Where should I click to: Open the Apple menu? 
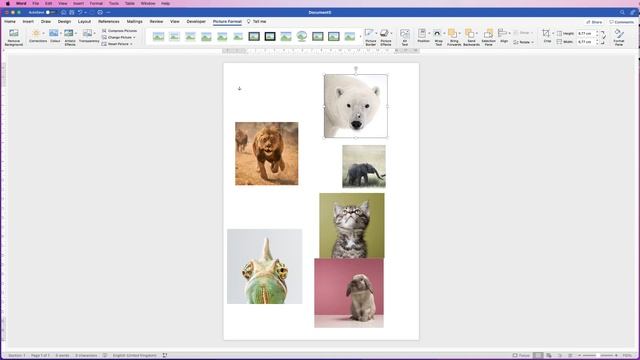pos(7,3)
